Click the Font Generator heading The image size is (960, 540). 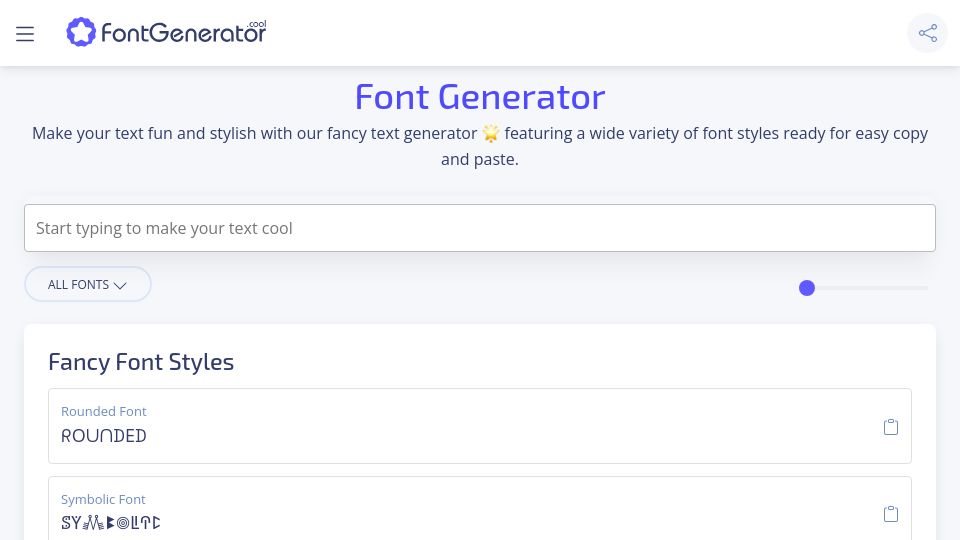click(x=480, y=97)
